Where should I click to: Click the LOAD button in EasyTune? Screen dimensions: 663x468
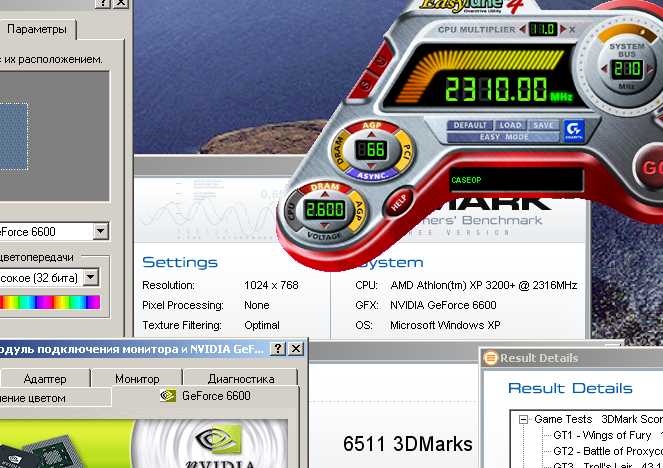511,125
